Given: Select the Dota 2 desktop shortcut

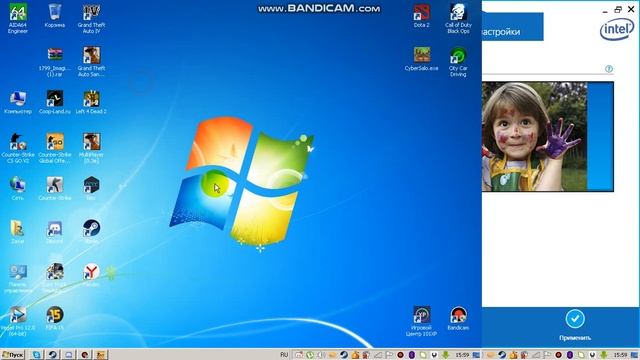Looking at the screenshot, I should pyautogui.click(x=422, y=16).
